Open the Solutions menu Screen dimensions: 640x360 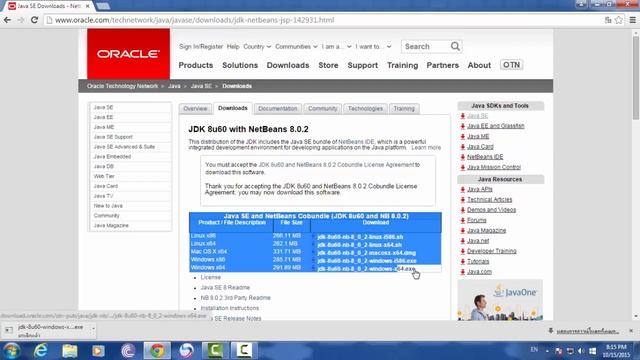tap(240, 65)
